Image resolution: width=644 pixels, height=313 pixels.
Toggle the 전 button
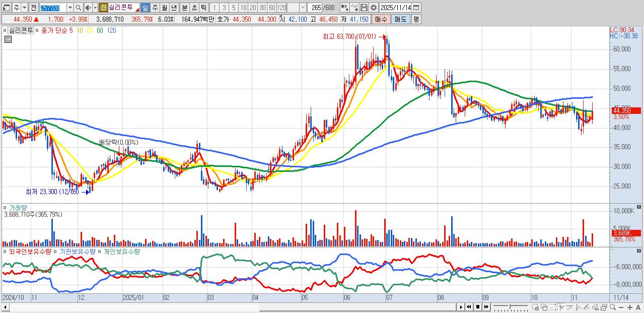pos(33,8)
